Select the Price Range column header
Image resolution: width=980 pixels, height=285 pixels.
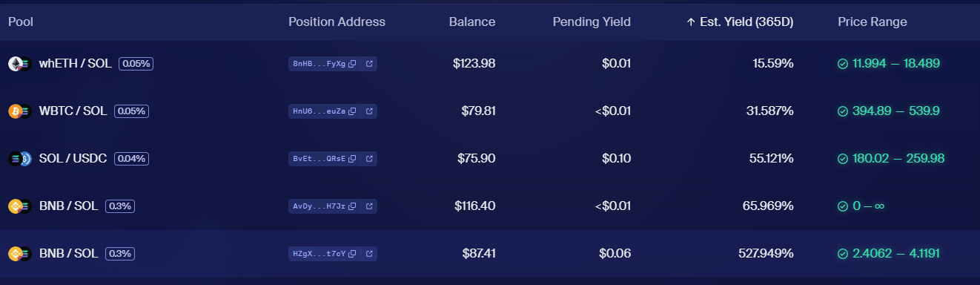pos(873,22)
